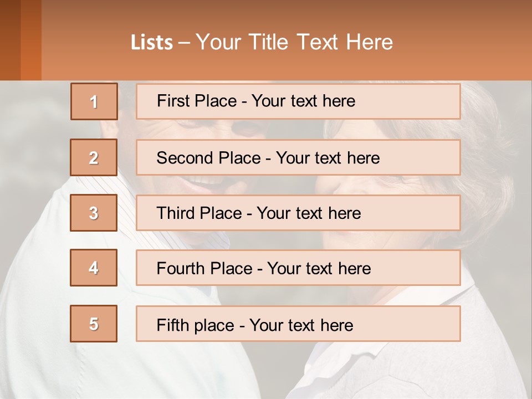The height and width of the screenshot is (399, 532).
Task: Click the bold word "Lists" in the title
Action: 152,43
